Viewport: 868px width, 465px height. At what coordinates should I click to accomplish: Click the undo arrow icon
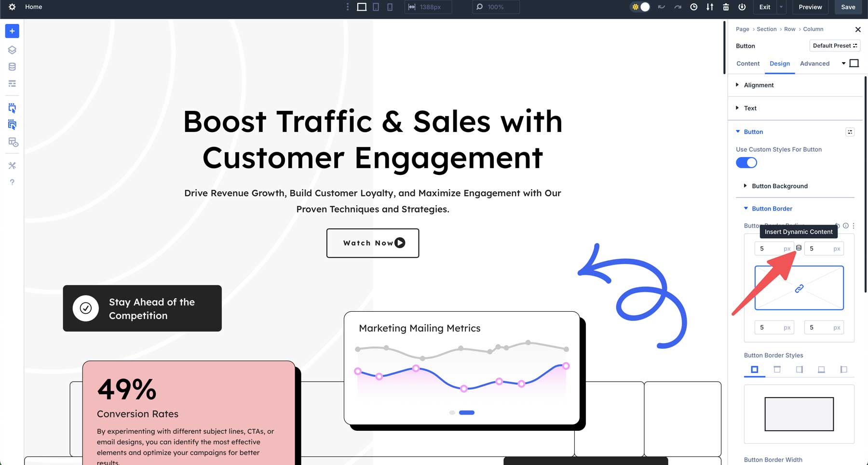coord(662,7)
